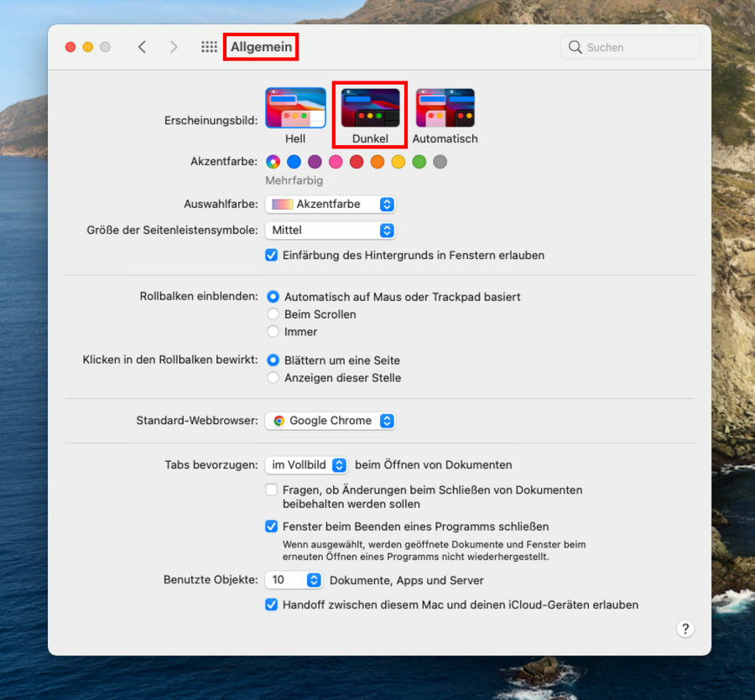The width and height of the screenshot is (755, 700).
Task: Click the Google Chrome browser icon
Action: [x=280, y=421]
